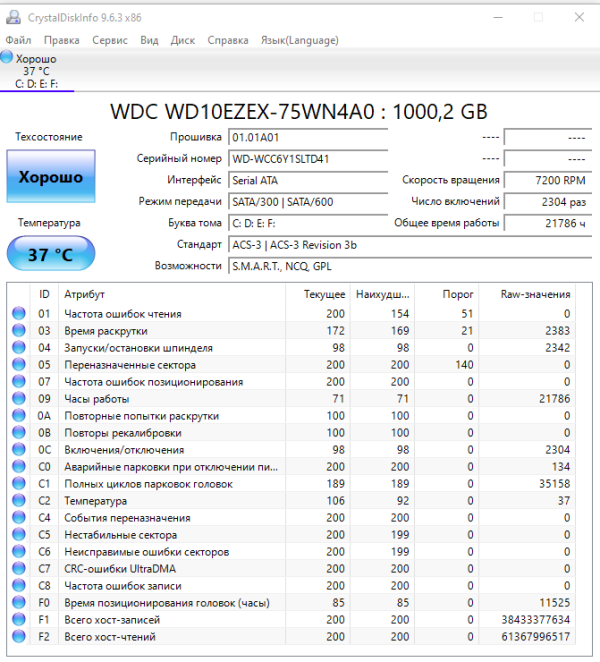Click the Хорошо health status button
The width and height of the screenshot is (600, 662).
(x=51, y=177)
